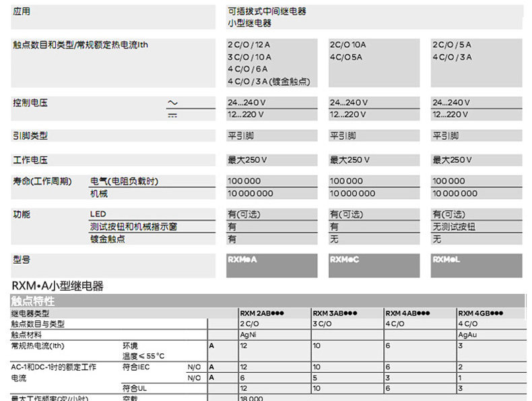
Task: Select the AgAu contact material cell
Action: [467, 335]
